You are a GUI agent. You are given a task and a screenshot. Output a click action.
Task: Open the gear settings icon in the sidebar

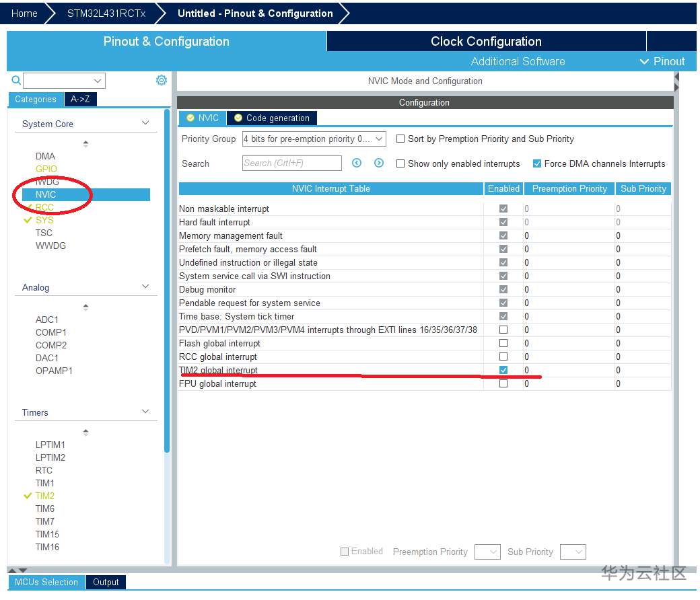tap(161, 80)
